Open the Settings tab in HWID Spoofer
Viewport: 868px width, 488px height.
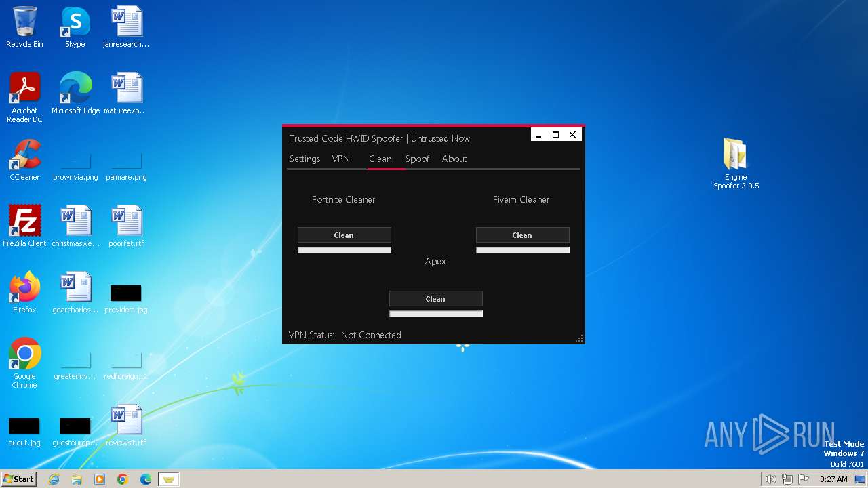[304, 159]
